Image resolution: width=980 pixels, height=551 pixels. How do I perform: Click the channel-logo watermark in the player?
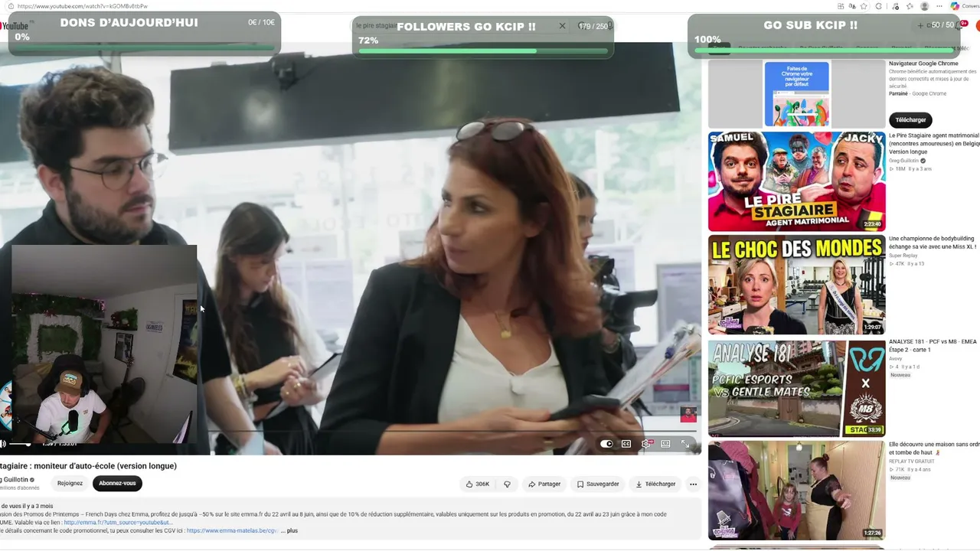[688, 414]
